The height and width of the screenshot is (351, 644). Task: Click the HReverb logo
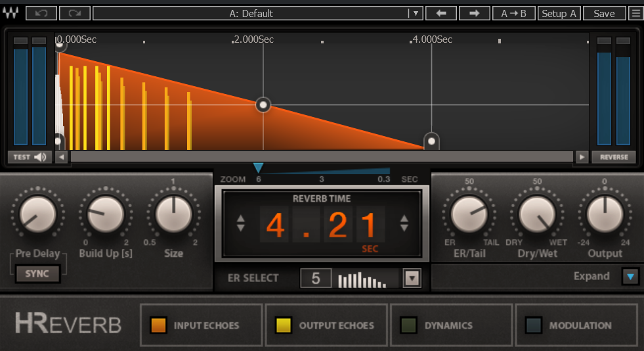pos(68,323)
